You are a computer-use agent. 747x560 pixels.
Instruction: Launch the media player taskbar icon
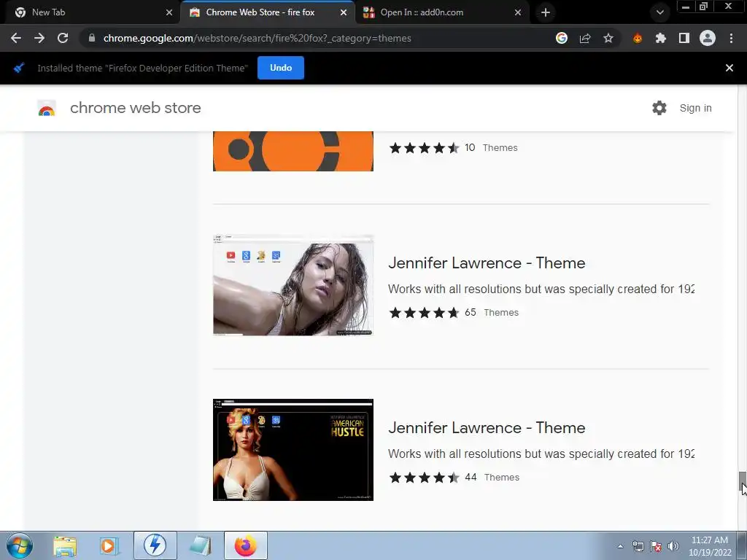coord(109,545)
